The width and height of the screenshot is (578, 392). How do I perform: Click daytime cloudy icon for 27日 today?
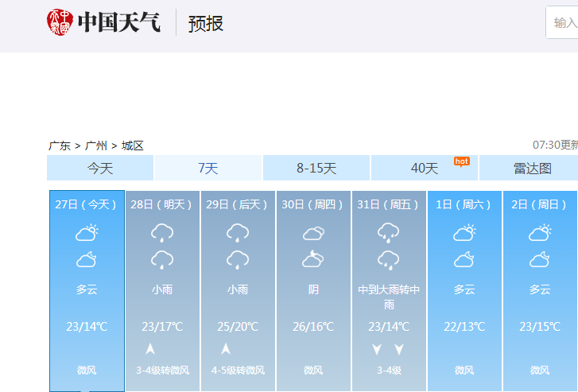(87, 233)
